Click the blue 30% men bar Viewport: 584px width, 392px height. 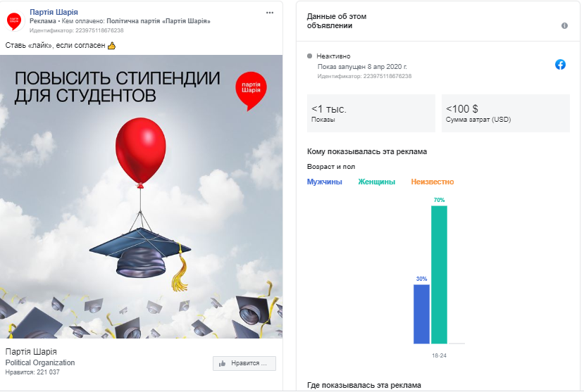(x=421, y=315)
